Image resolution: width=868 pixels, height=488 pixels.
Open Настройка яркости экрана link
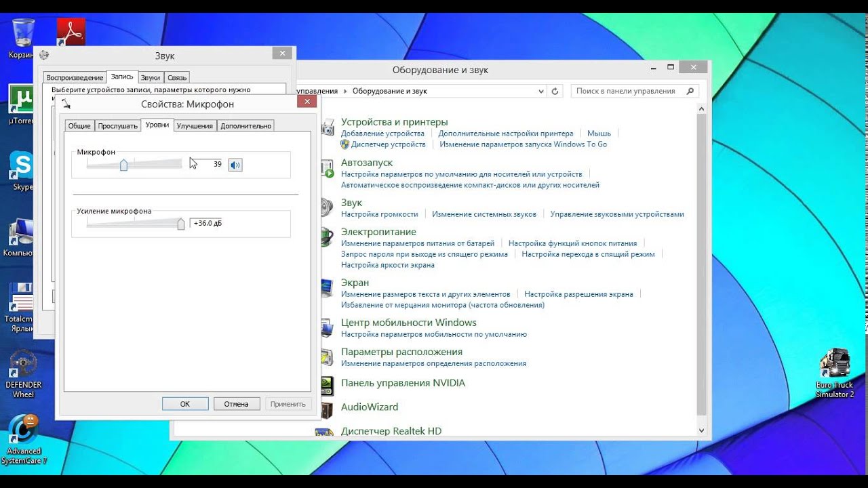(x=388, y=265)
